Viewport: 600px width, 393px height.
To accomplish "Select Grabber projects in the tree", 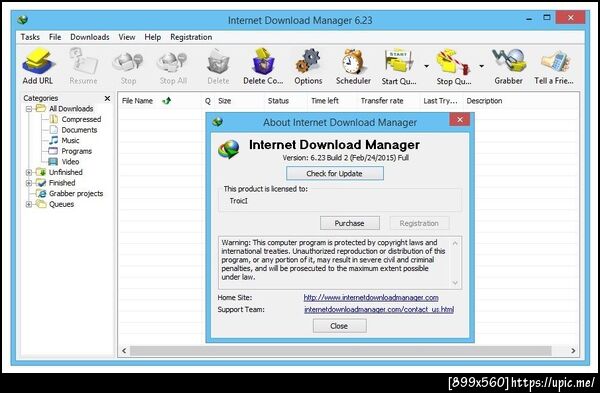I will click(x=76, y=194).
